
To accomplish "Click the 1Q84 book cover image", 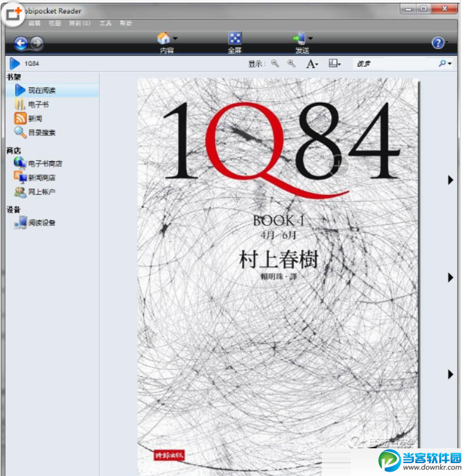I will point(278,276).
